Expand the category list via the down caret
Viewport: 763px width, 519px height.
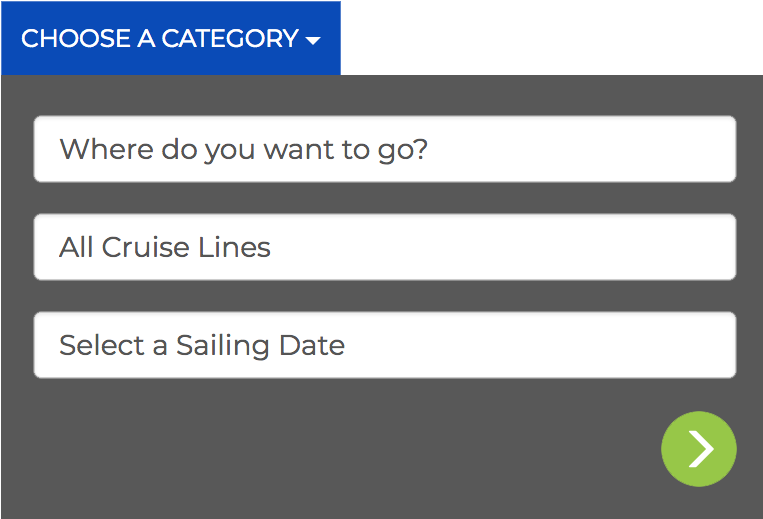[x=313, y=41]
